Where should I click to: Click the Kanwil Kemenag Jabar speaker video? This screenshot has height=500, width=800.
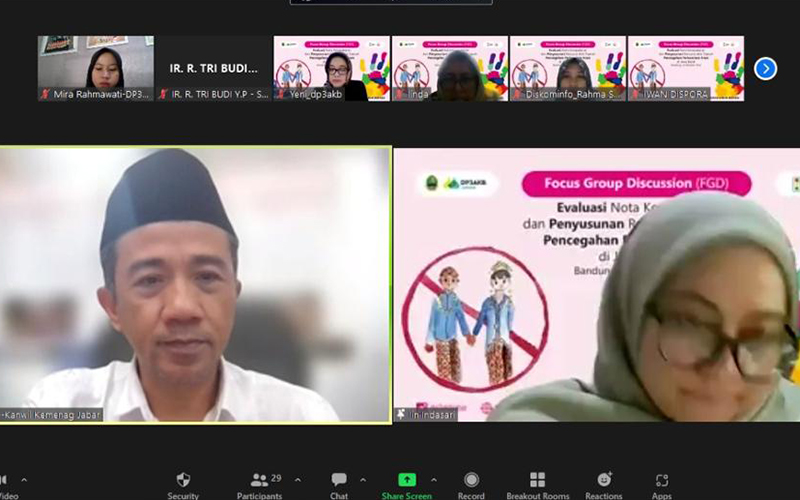(195, 285)
